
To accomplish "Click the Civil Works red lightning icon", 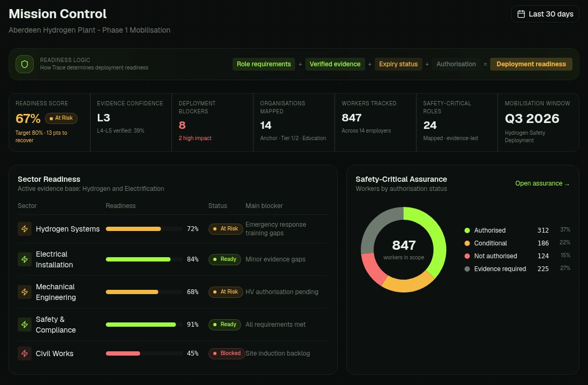I will coord(25,353).
